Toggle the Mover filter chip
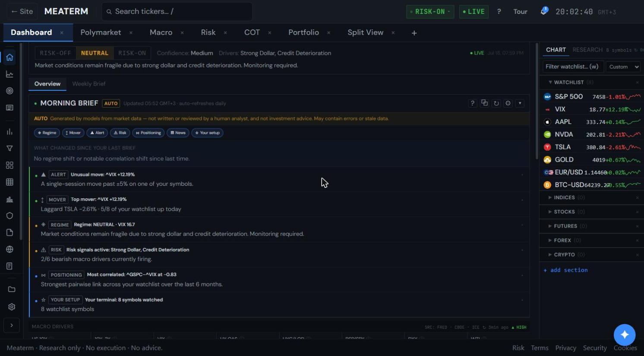 tap(73, 133)
